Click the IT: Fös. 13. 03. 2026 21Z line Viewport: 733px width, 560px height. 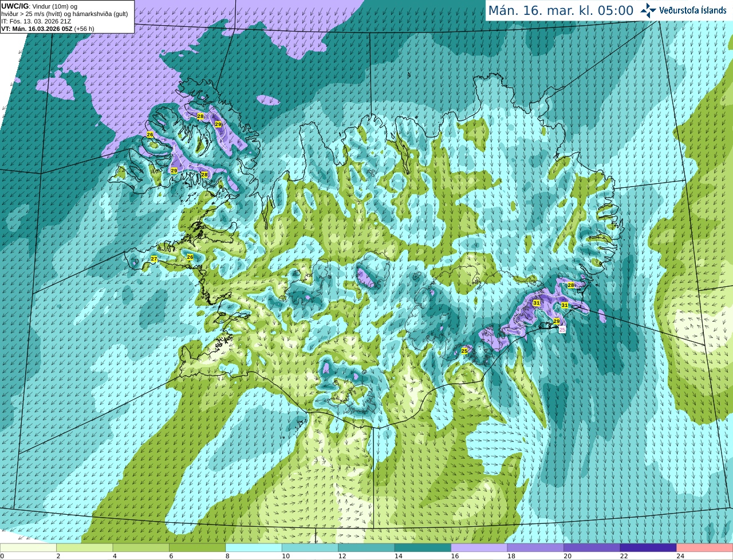point(36,21)
